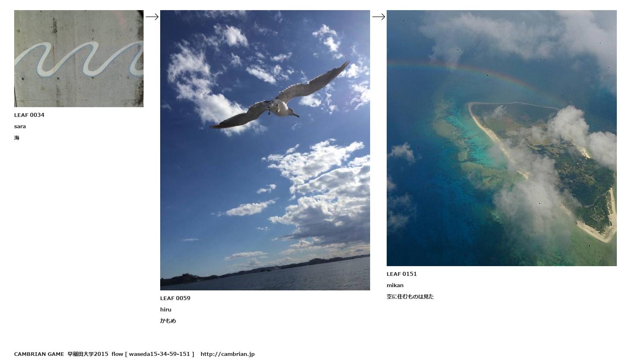
Task: Click the 空に住むものは見た caption
Action: [x=410, y=296]
